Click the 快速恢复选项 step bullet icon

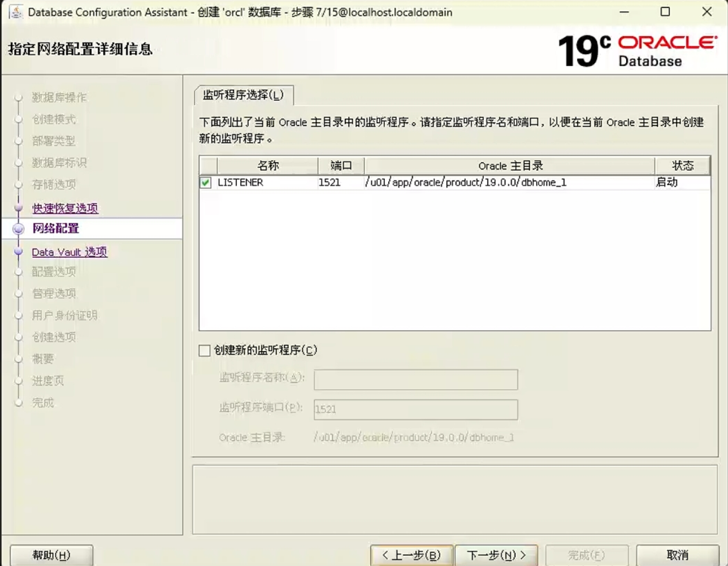[x=19, y=208]
